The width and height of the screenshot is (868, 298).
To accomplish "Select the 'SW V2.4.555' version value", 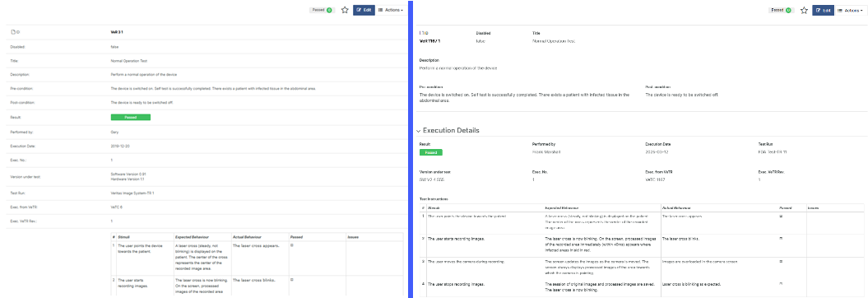I will pyautogui.click(x=431, y=180).
